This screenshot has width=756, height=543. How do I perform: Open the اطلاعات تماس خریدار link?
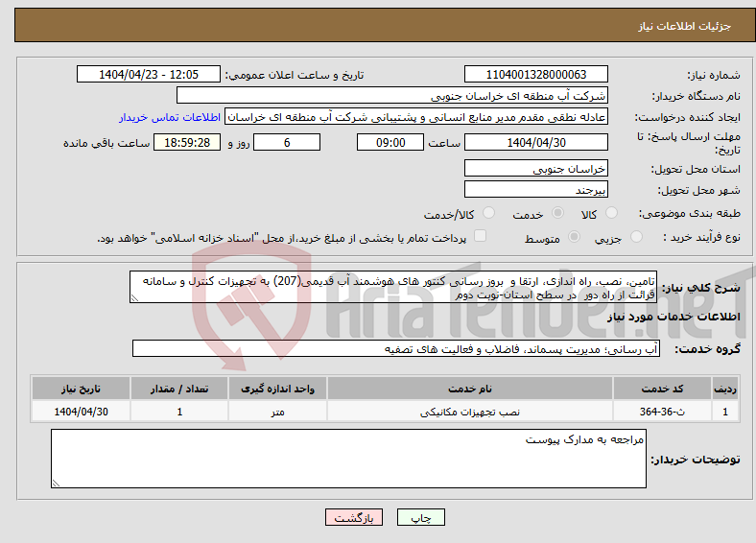point(170,117)
